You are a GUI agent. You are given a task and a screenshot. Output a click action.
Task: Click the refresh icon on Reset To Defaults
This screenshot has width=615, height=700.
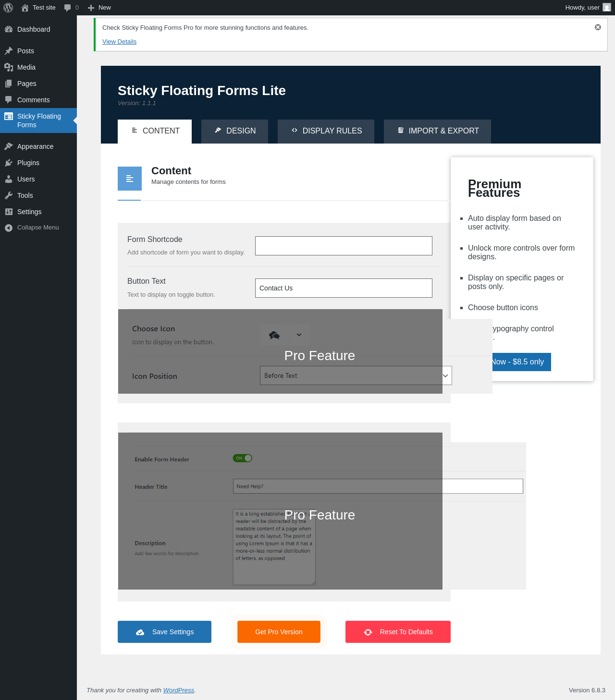(368, 632)
